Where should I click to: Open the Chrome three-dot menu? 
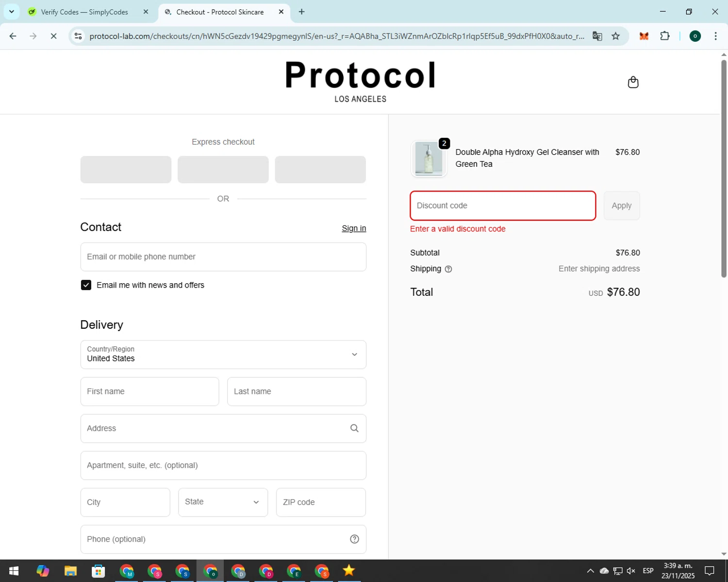715,36
